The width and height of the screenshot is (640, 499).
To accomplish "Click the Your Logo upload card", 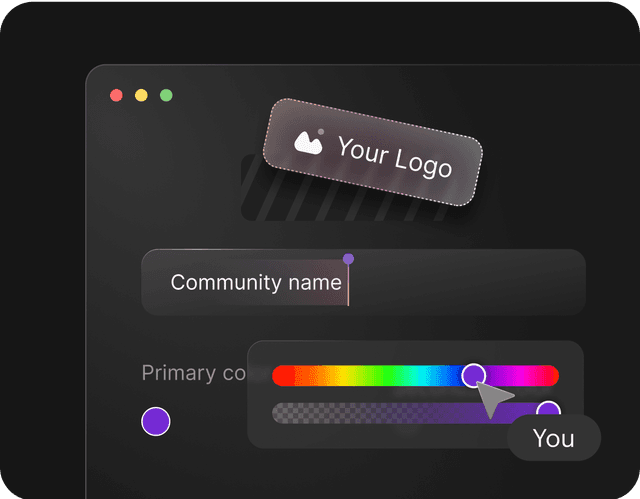I will click(x=373, y=152).
